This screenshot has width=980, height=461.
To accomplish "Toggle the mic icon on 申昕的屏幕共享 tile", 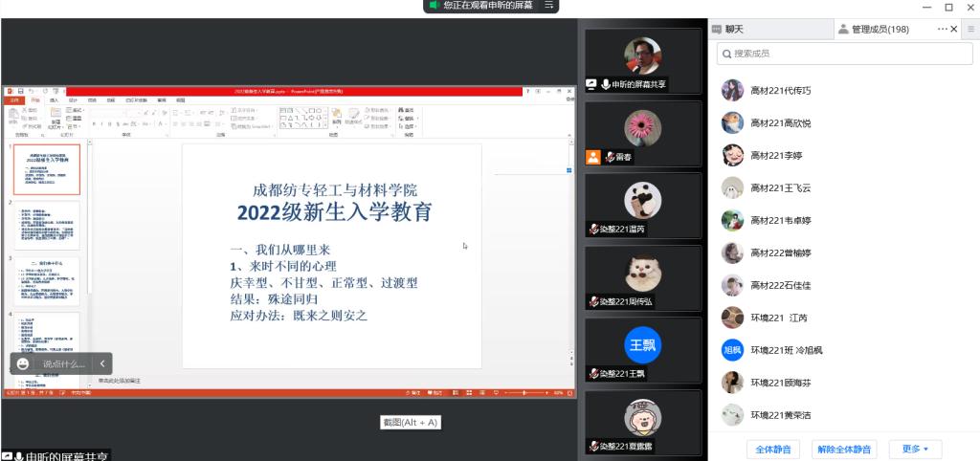I will 606,84.
